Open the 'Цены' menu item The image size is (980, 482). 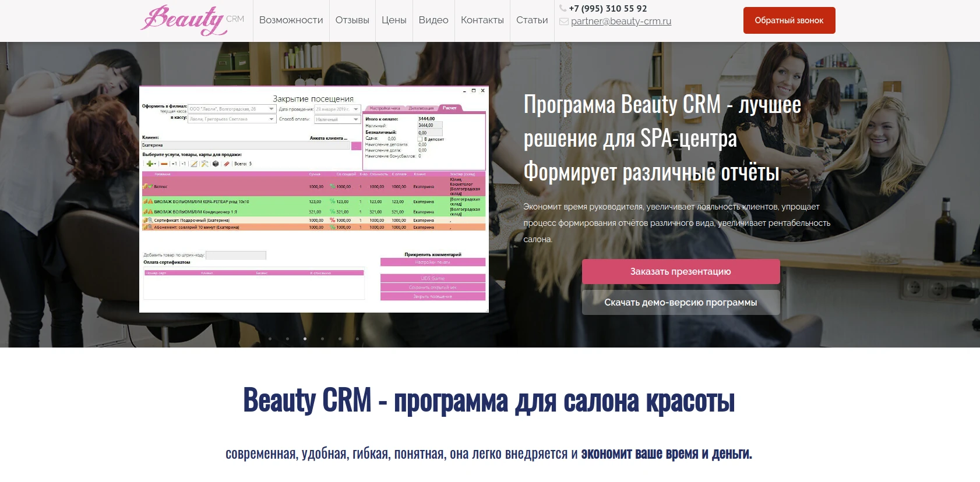394,20
